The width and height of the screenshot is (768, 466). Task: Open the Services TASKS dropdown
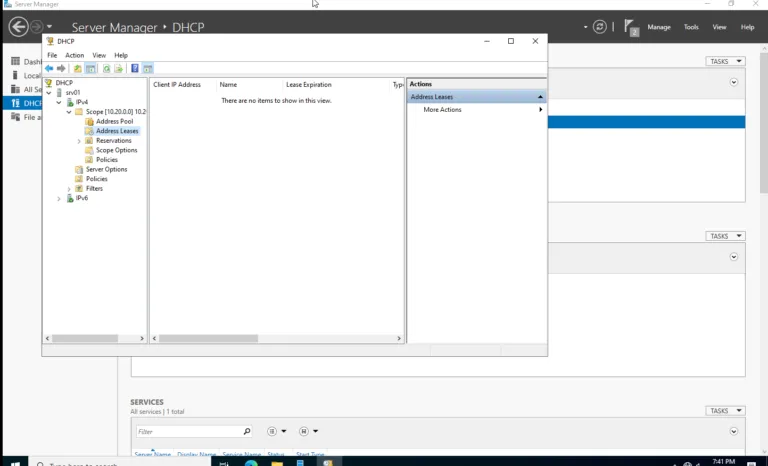725,411
